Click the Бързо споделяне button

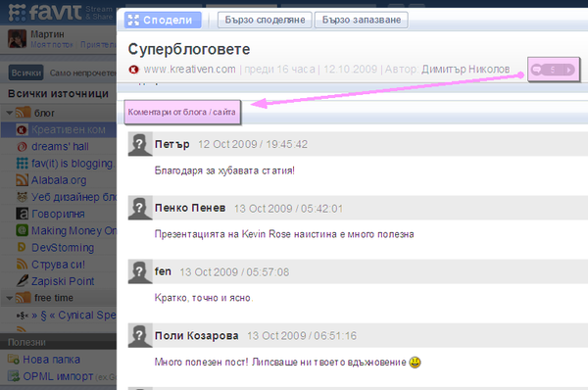click(x=265, y=20)
